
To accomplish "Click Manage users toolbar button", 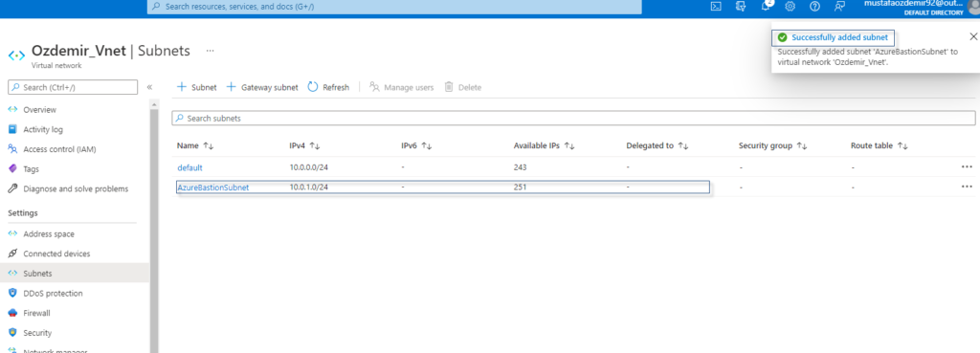I will (x=401, y=87).
